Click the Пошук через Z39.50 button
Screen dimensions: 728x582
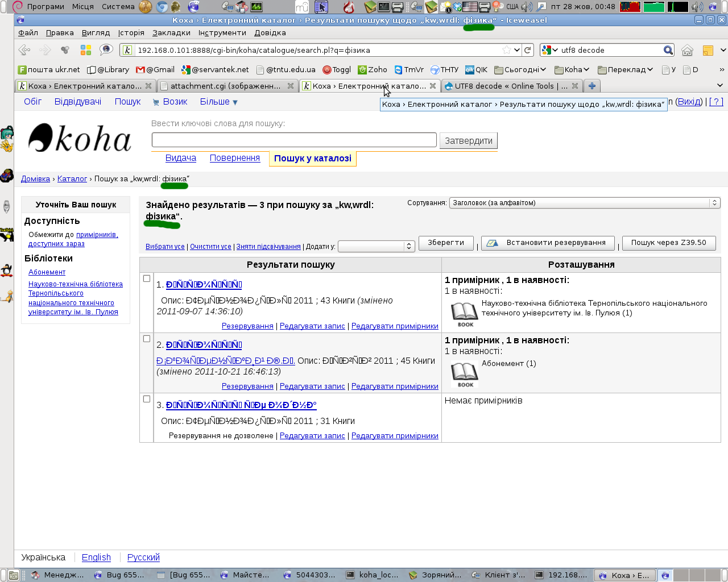point(668,243)
